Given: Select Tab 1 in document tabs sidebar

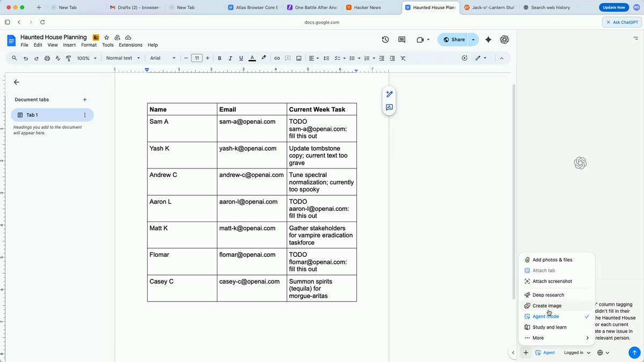Looking at the screenshot, I should (x=32, y=115).
